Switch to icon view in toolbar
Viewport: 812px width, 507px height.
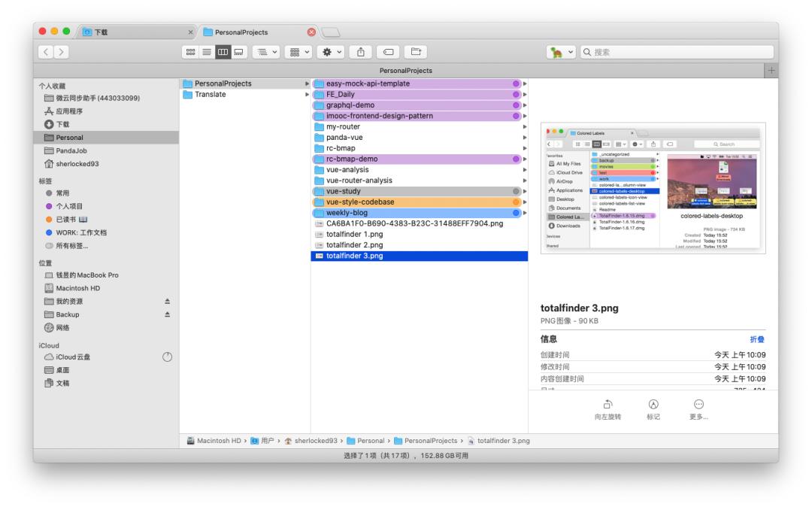point(192,53)
